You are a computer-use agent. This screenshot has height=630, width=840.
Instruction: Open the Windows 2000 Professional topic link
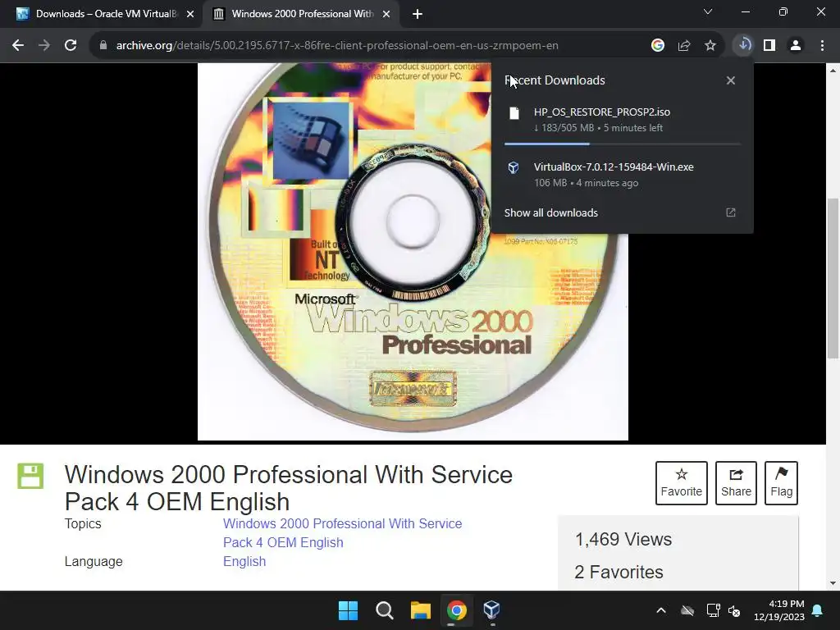pos(342,533)
